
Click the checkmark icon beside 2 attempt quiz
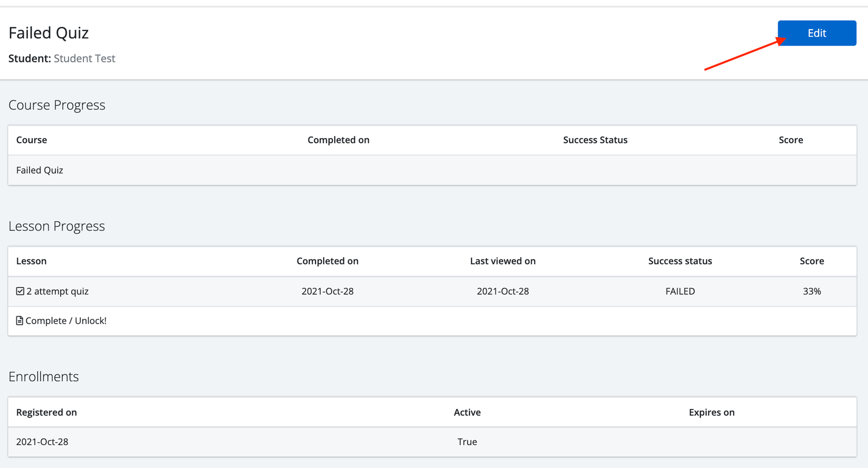coord(20,291)
